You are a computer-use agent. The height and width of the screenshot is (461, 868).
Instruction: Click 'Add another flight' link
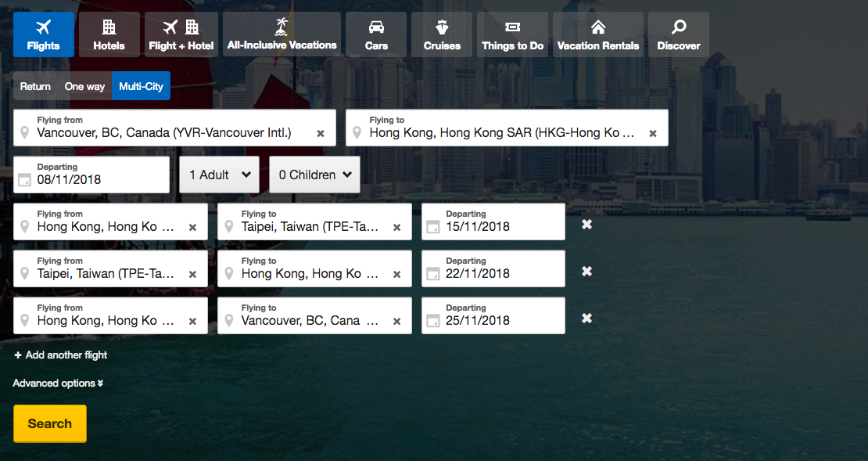tap(61, 355)
